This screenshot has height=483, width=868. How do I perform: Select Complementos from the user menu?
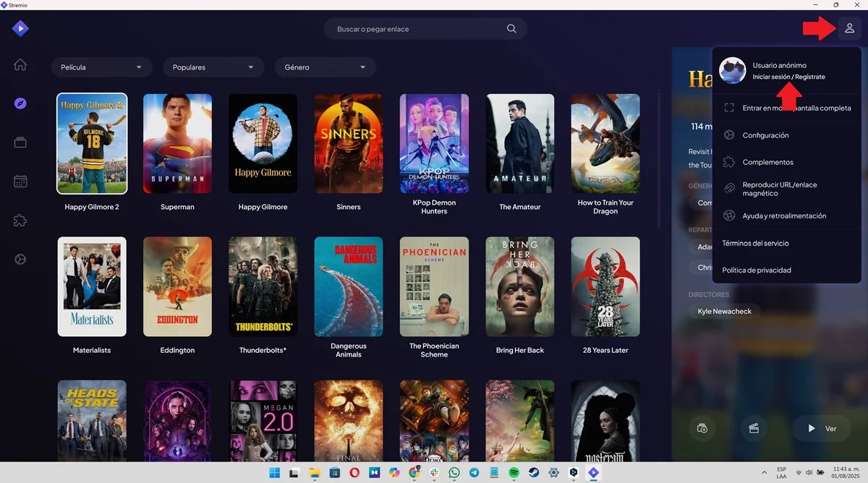tap(767, 162)
